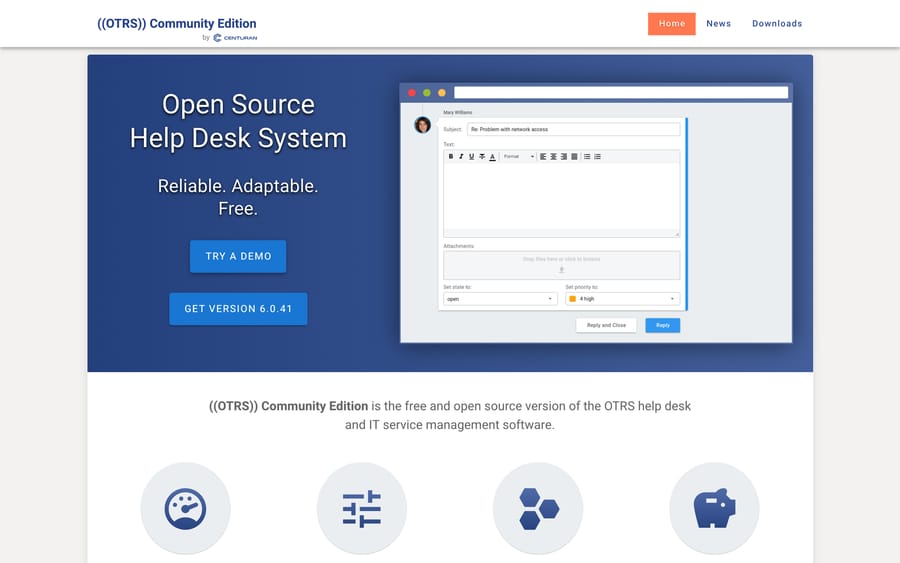This screenshot has height=563, width=900.
Task: Click the upload arrow icon in Attachments box
Action: tap(561, 269)
